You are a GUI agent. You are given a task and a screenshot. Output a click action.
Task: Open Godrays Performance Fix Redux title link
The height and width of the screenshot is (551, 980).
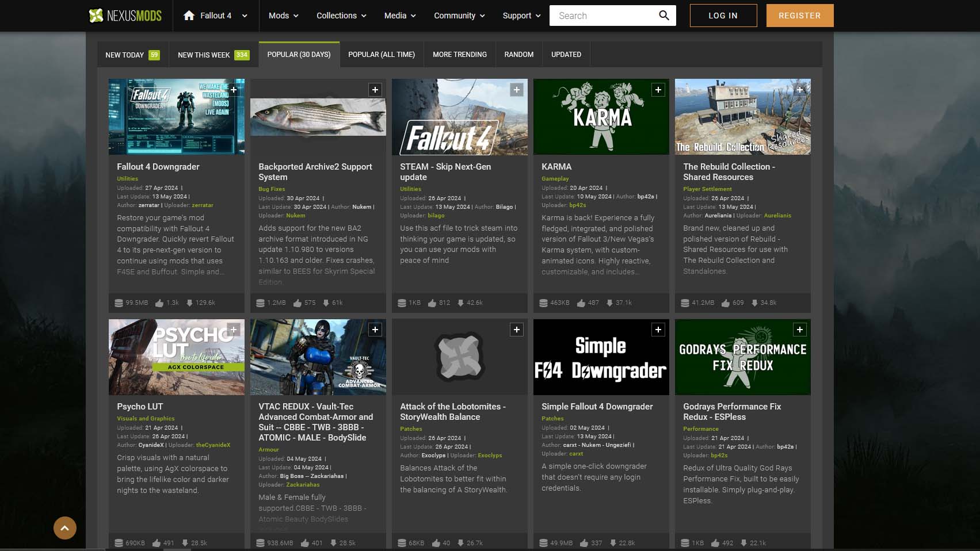[x=732, y=412]
